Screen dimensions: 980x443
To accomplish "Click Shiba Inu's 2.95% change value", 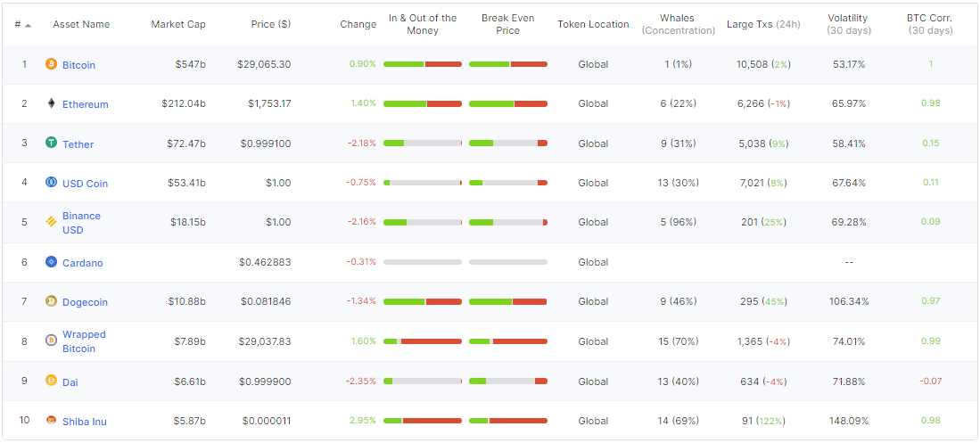I will pyautogui.click(x=364, y=421).
